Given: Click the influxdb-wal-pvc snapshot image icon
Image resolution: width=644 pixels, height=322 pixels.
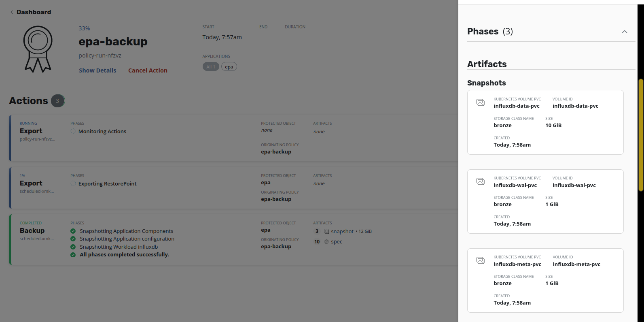Looking at the screenshot, I should tap(481, 181).
